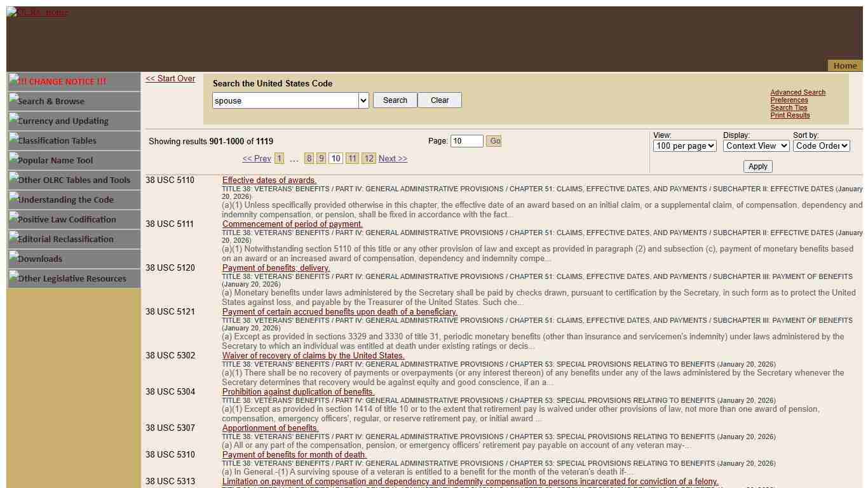868x488 pixels.
Task: Open the Advanced Search link
Action: point(797,92)
